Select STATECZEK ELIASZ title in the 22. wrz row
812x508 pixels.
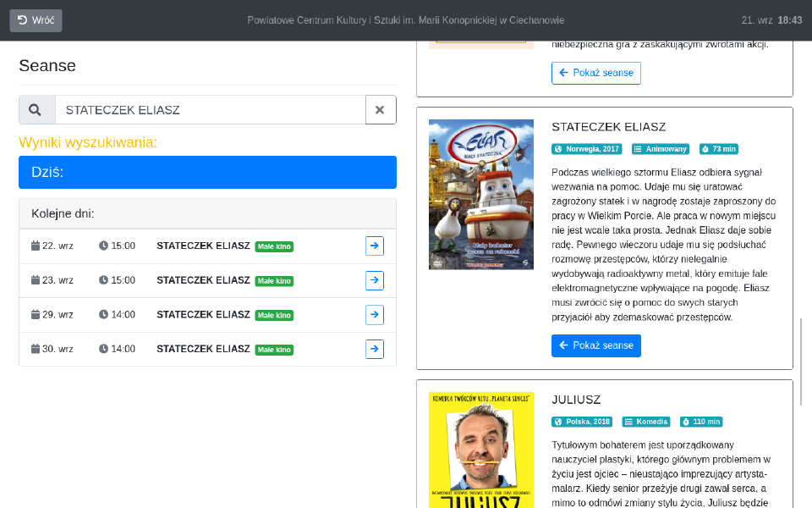(204, 246)
